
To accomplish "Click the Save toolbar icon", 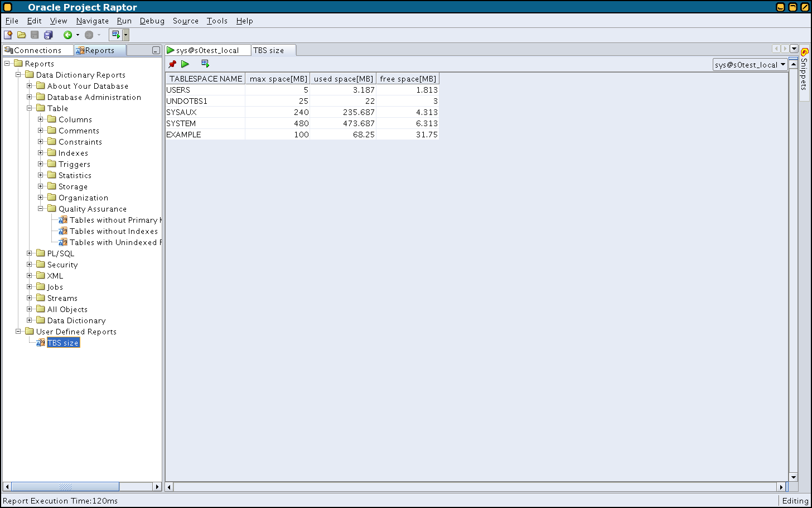I will [35, 35].
